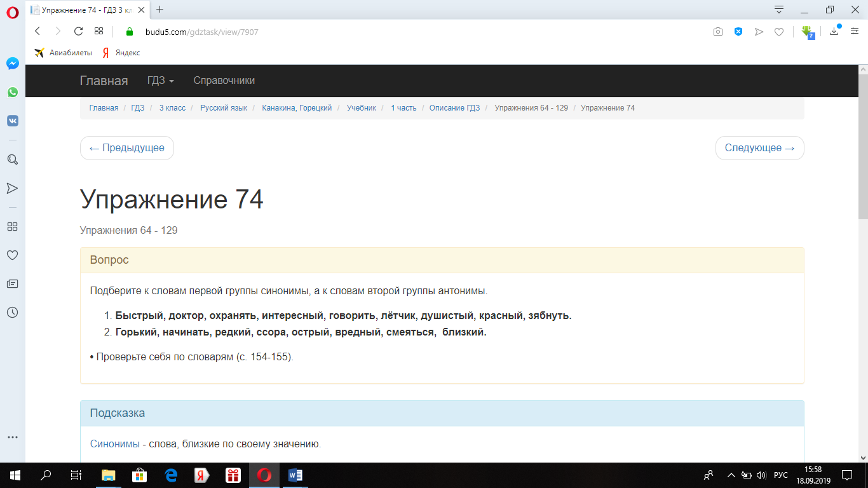Click 1 часть in the breadcrumb

[x=403, y=108]
